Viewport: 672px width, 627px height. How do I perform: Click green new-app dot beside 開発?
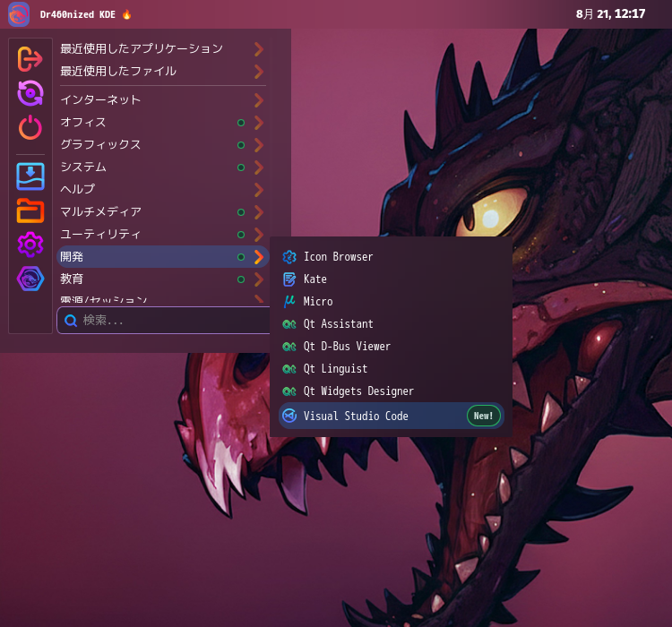[x=241, y=257]
